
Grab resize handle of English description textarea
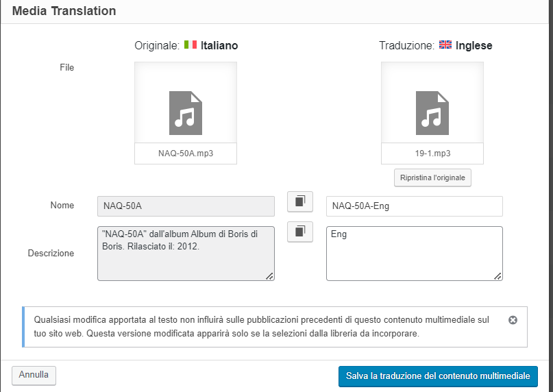pos(497,276)
